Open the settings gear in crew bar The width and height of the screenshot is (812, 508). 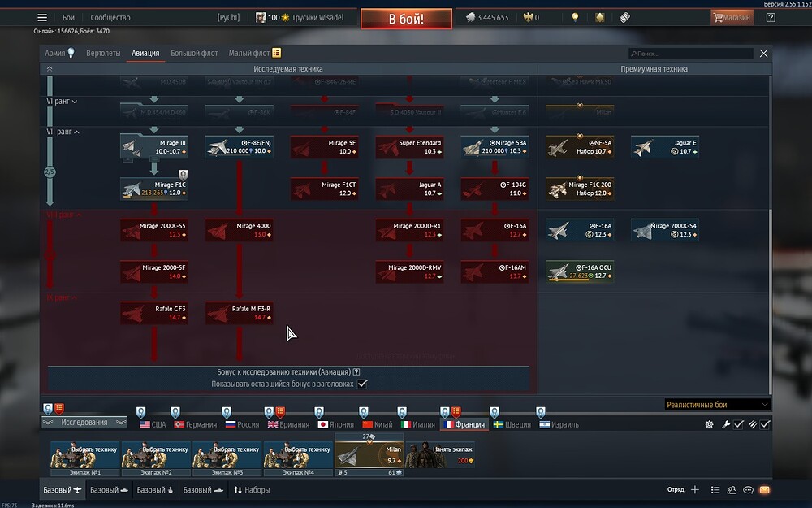(x=709, y=424)
